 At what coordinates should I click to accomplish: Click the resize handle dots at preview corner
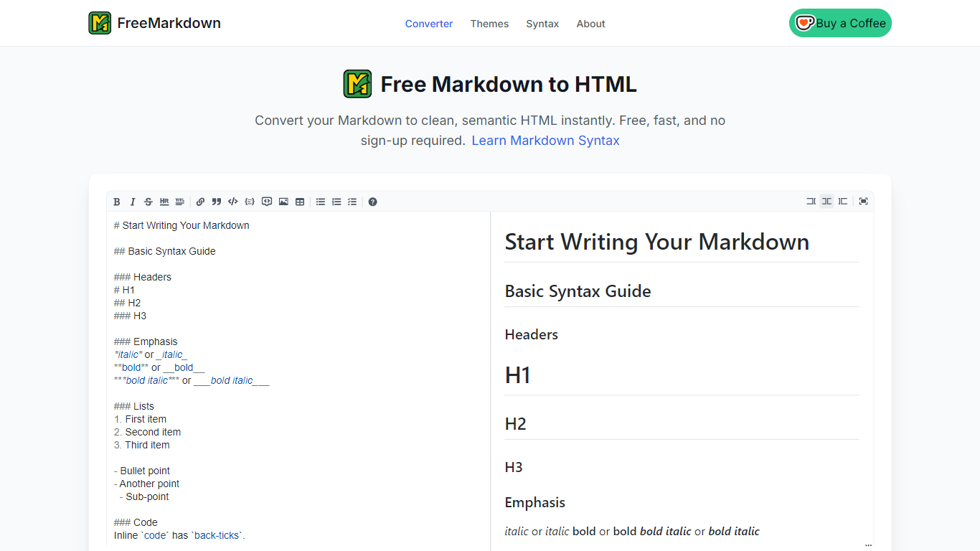(x=868, y=545)
